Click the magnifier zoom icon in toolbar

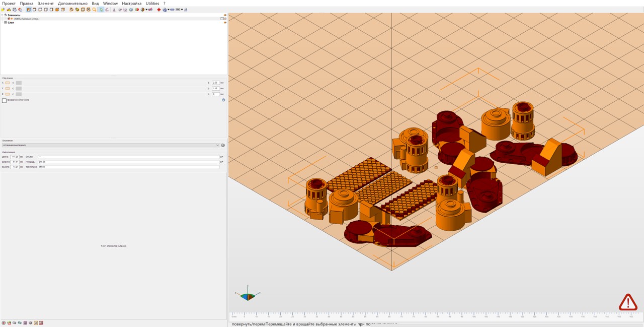pos(94,10)
